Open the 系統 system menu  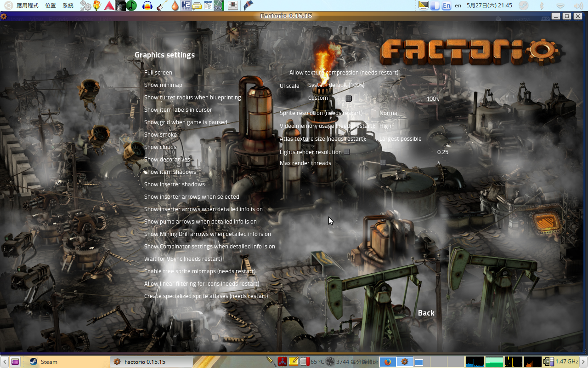(x=68, y=6)
